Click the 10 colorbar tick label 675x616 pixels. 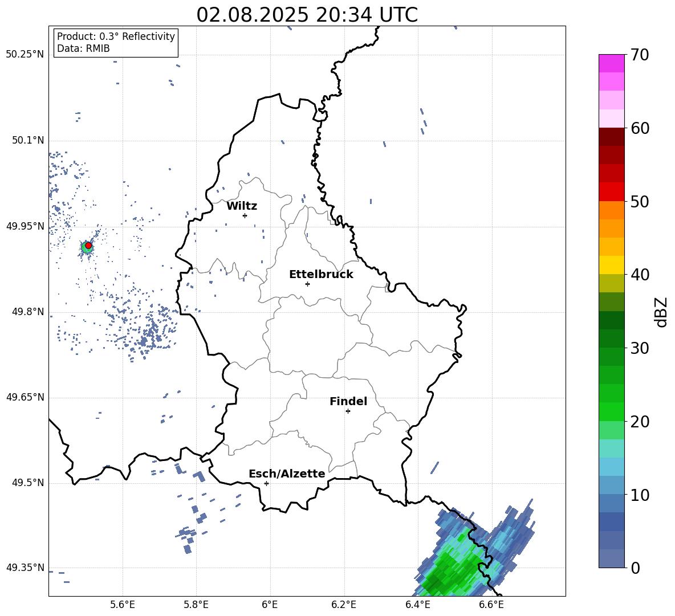pos(640,495)
